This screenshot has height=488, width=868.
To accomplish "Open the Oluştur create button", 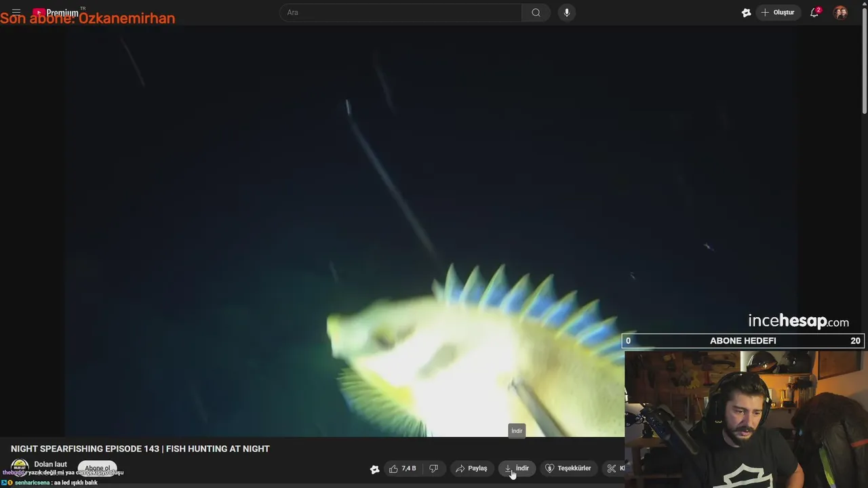I will (778, 12).
